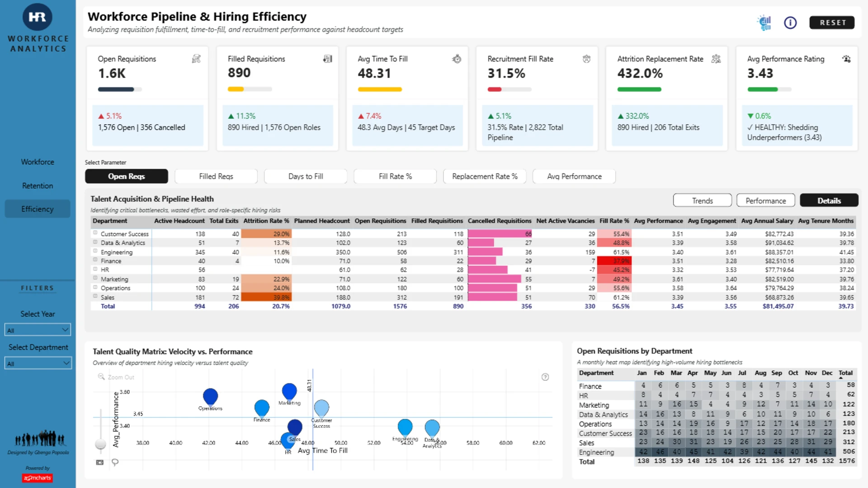Open the scatter chart help question mark

point(545,377)
